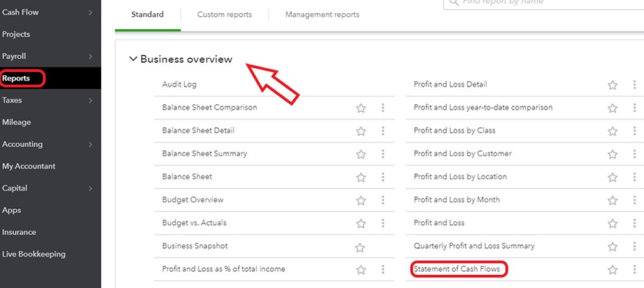Switch to the Management reports tab
Screen dimensions: 644x288
tap(323, 15)
